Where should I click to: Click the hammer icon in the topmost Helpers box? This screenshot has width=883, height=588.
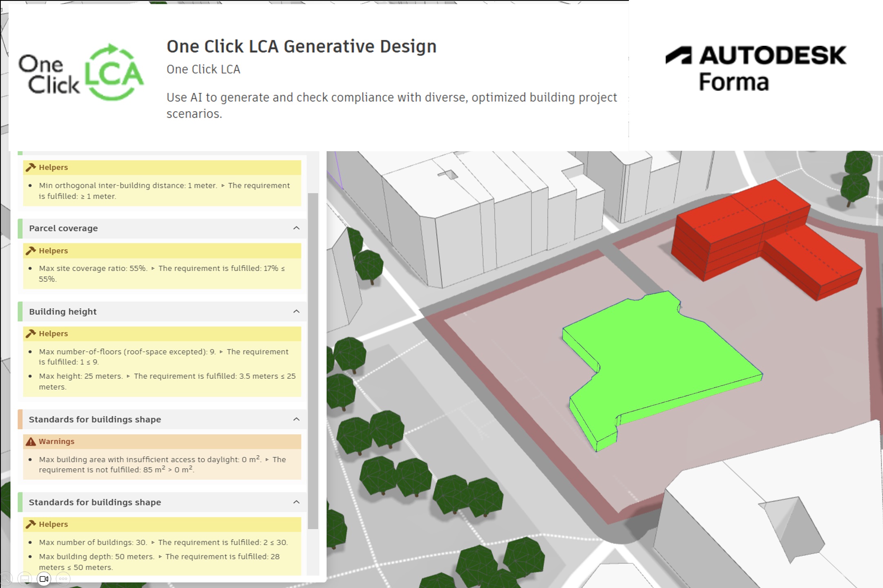(x=30, y=167)
